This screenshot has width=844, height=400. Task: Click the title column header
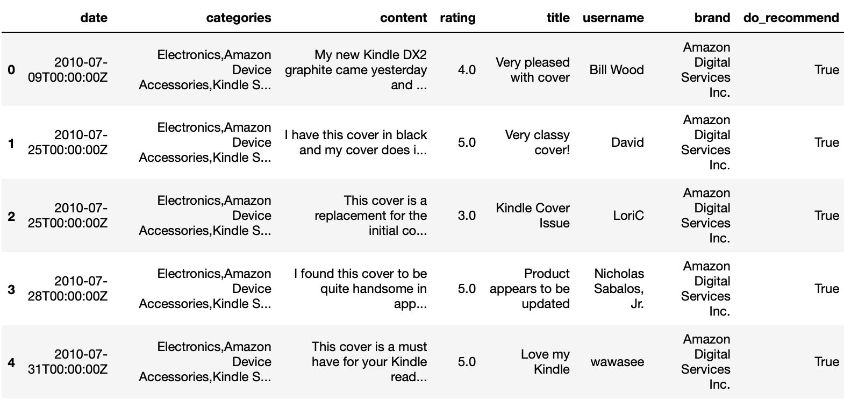click(x=558, y=18)
